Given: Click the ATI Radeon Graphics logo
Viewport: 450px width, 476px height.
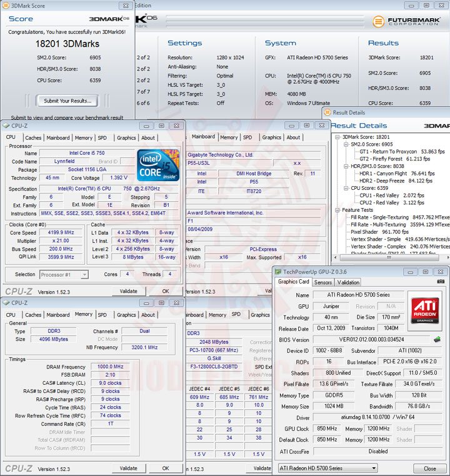Looking at the screenshot, I should (x=424, y=310).
